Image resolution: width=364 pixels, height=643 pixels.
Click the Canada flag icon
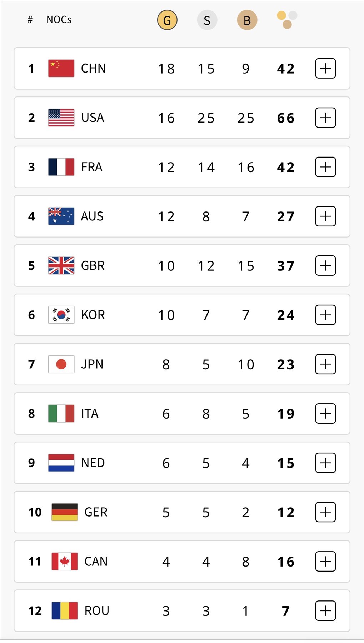click(x=64, y=561)
